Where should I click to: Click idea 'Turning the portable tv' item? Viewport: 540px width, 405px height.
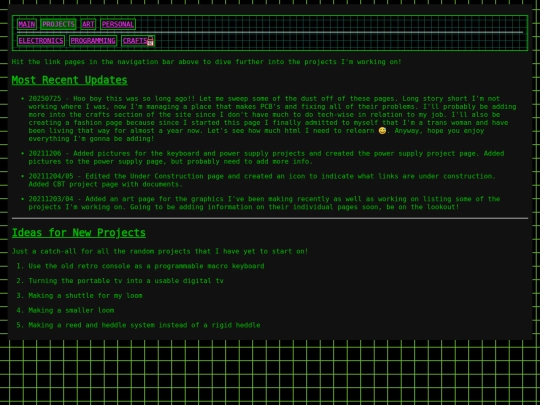click(126, 281)
